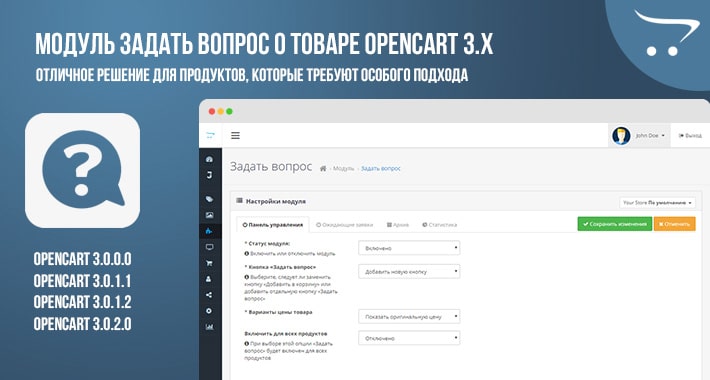Open the Catalog tags icon in the sidebar

pos(209,199)
